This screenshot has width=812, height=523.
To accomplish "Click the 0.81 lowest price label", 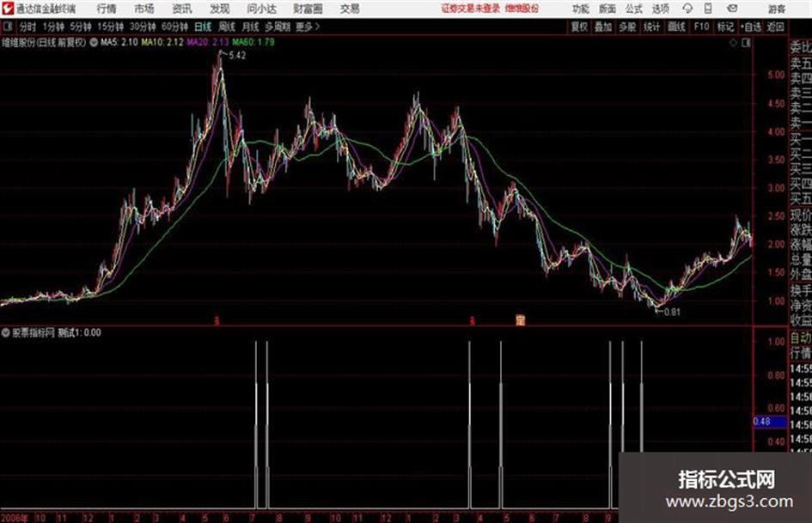I will point(672,312).
